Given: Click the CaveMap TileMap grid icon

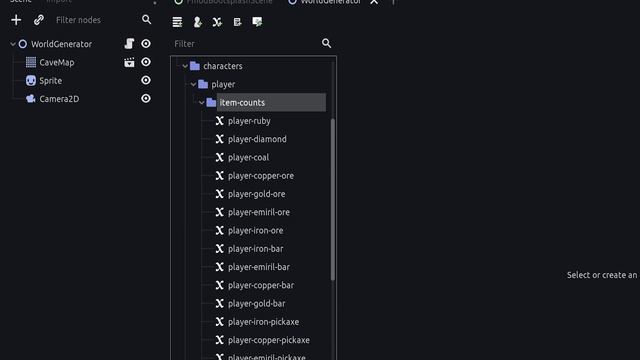Looking at the screenshot, I should (x=31, y=62).
